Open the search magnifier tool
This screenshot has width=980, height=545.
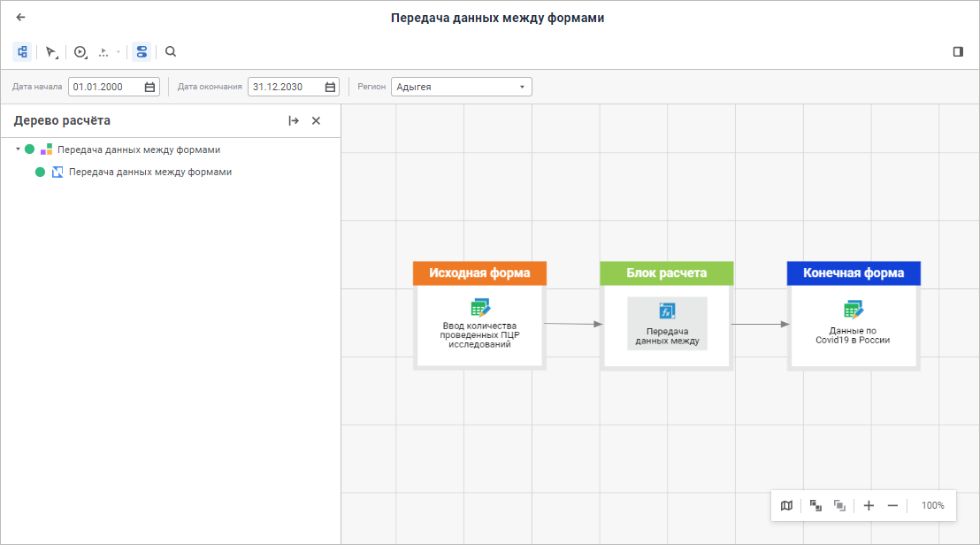click(x=171, y=52)
